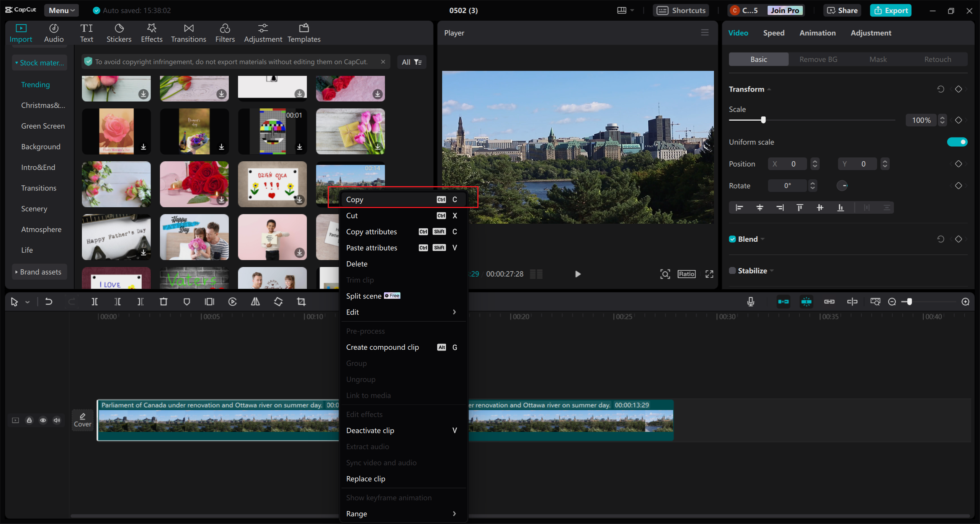Select the Split tool above the timeline

95,301
